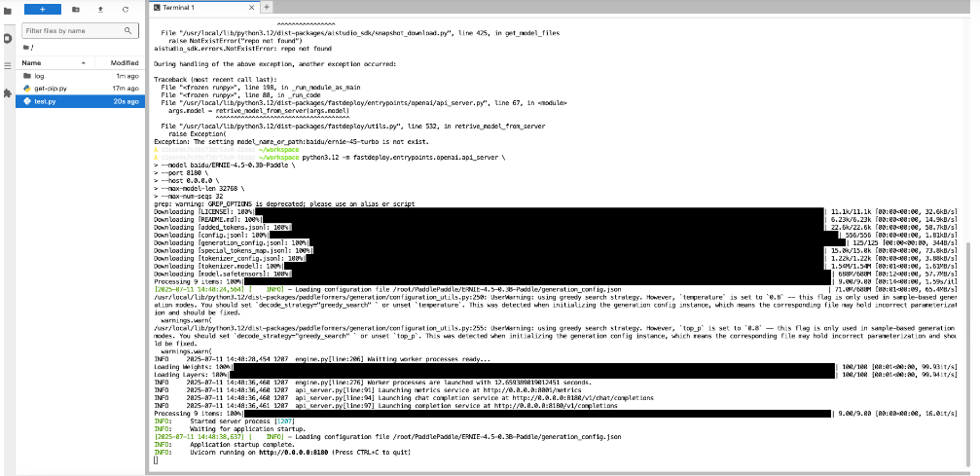Click the '--port 8180' terminal line
Screen dimensions: 980x476
[x=181, y=173]
